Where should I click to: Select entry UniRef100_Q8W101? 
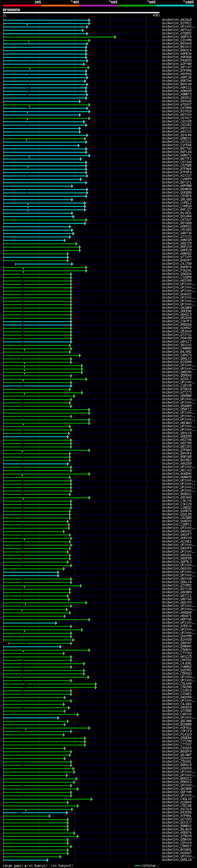tap(177, 139)
